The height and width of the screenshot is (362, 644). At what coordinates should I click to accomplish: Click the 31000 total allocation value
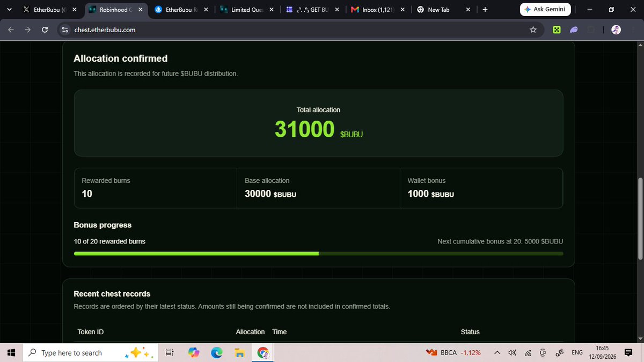click(304, 129)
